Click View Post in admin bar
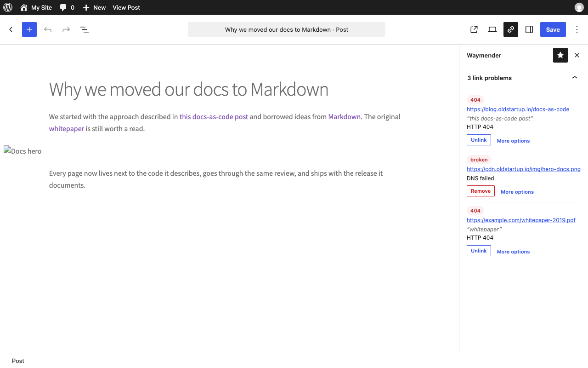Screen dimensions: 588x368 point(126,7)
